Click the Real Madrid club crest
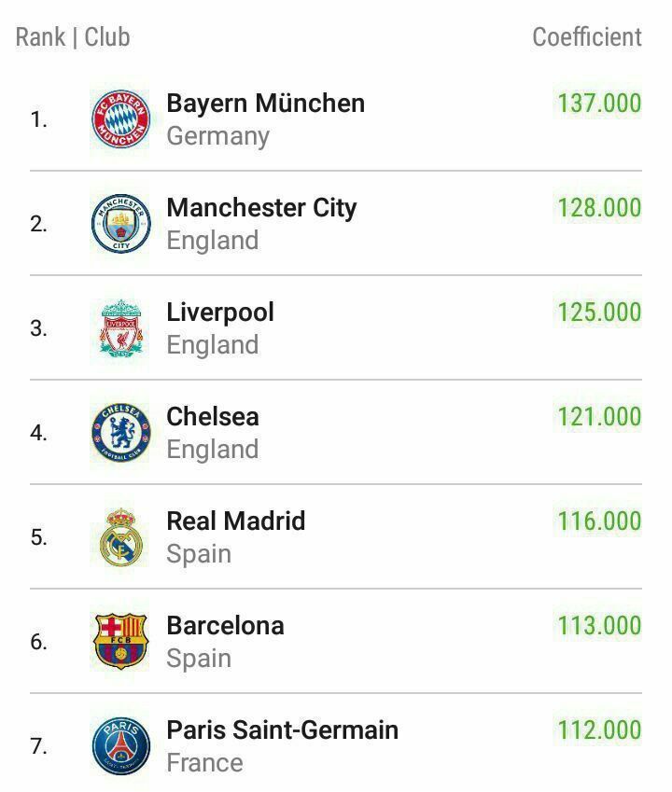Viewport: 672px width, 792px height. (120, 537)
